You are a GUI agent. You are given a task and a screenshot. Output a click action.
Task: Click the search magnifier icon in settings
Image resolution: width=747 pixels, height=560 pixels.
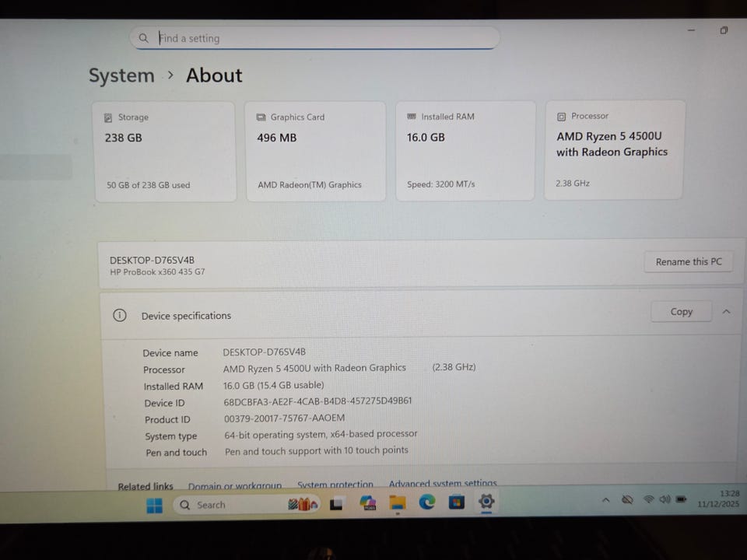click(143, 38)
